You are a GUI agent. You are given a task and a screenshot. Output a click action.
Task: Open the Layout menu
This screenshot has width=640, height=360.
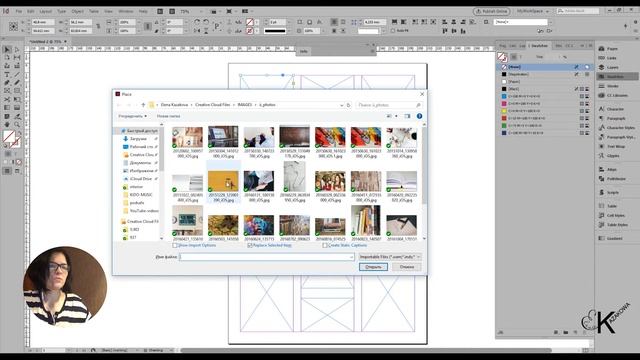click(45, 11)
